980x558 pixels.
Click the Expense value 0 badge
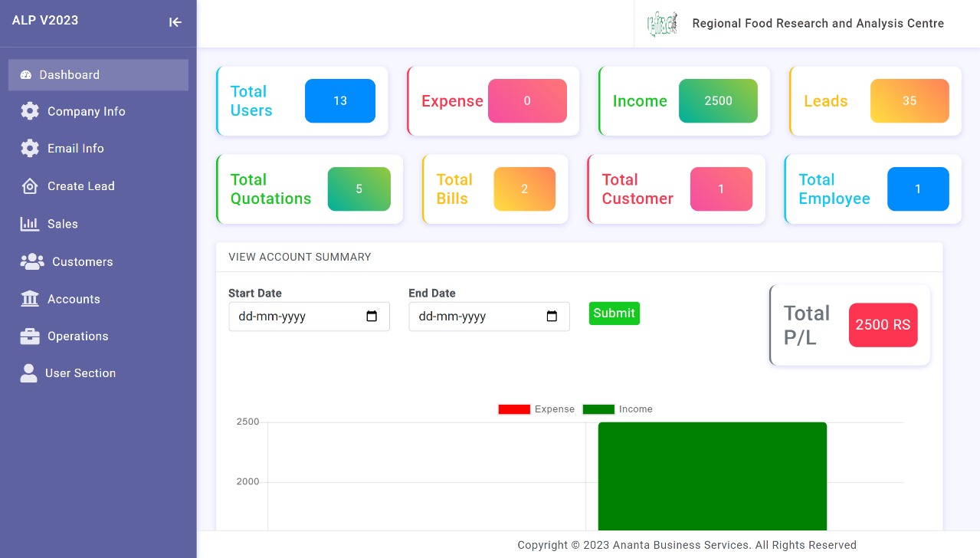point(527,100)
